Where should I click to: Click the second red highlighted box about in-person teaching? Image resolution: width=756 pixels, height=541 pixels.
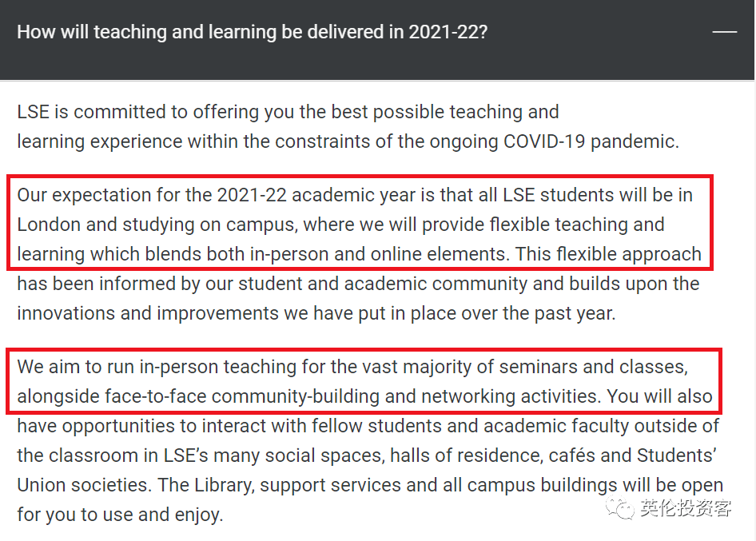click(364, 381)
